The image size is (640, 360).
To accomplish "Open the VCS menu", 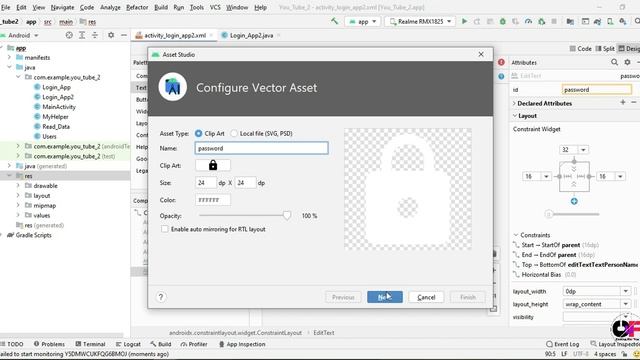I will tap(215, 7).
